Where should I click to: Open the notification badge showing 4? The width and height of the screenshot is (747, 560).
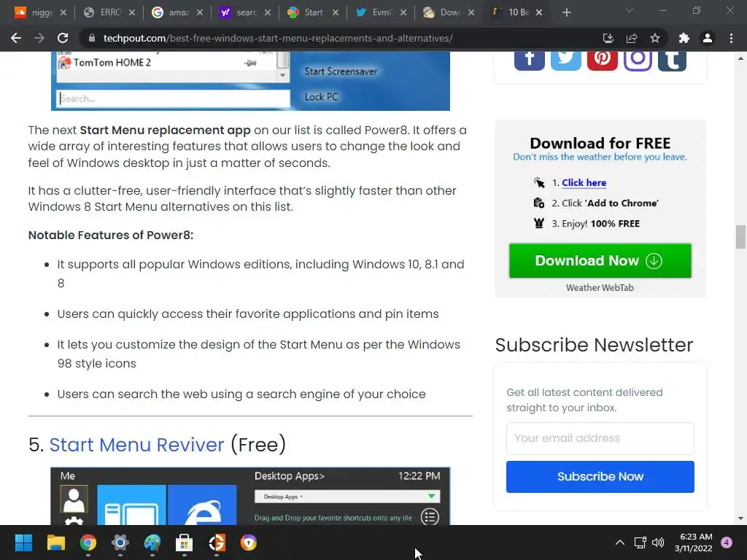click(x=727, y=542)
